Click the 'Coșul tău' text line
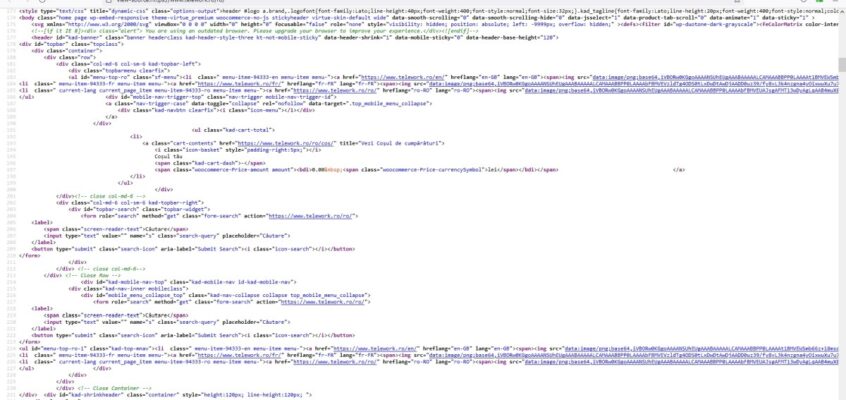The height and width of the screenshot is (400, 846). coord(167,157)
